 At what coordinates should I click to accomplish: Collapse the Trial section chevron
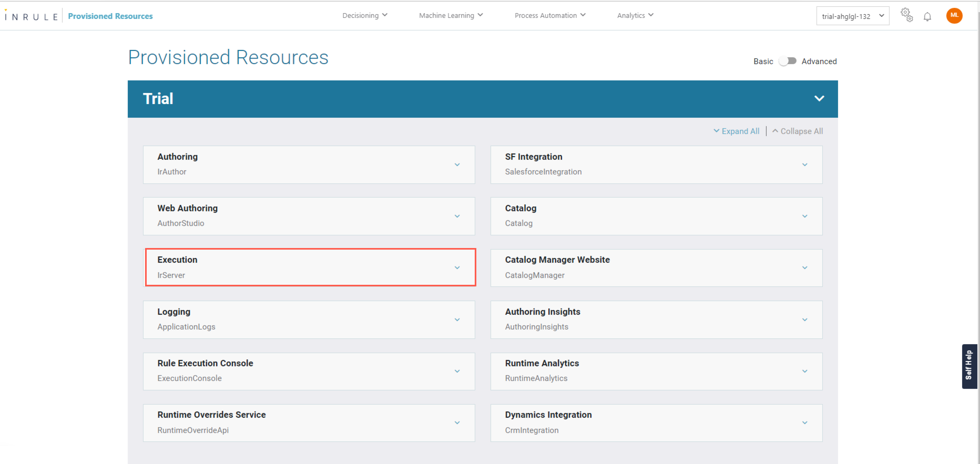[819, 99]
